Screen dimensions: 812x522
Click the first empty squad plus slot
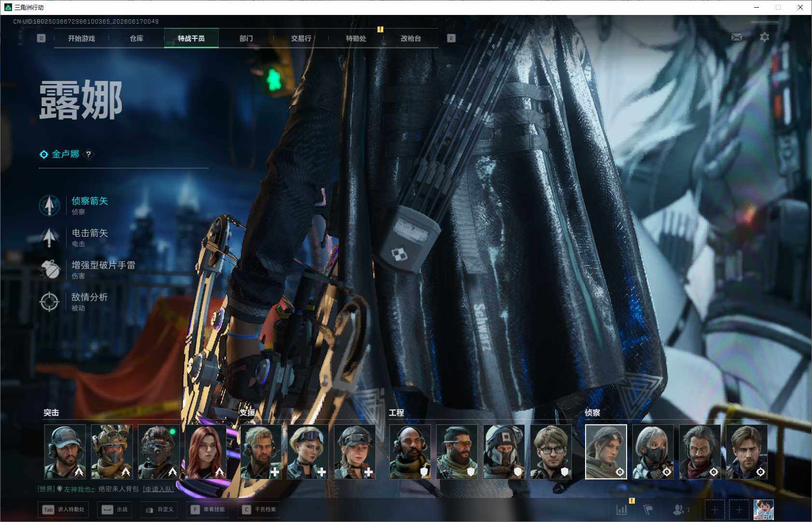pyautogui.click(x=715, y=510)
